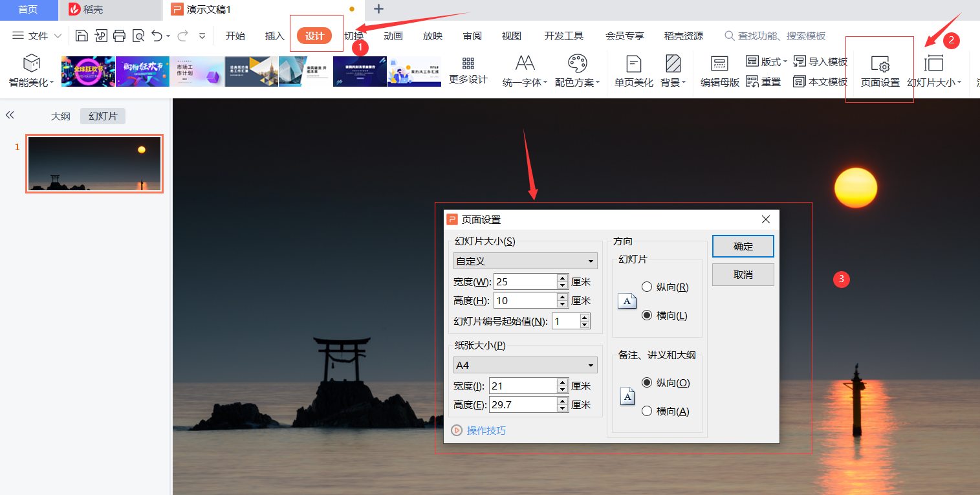The image size is (980, 495).
Task: Click the paper height field showing 29.7
Action: (523, 404)
